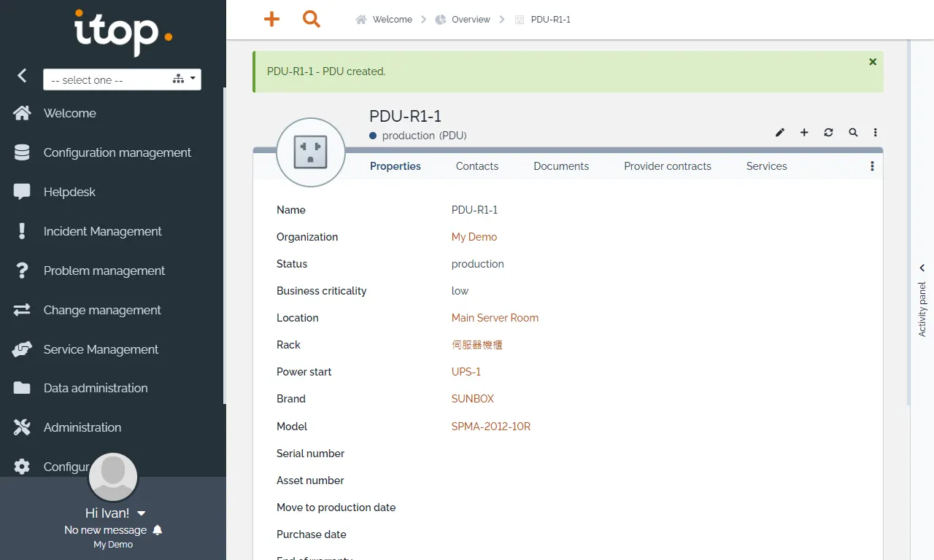
Task: Click the Overview breadcrumb text
Action: click(471, 20)
